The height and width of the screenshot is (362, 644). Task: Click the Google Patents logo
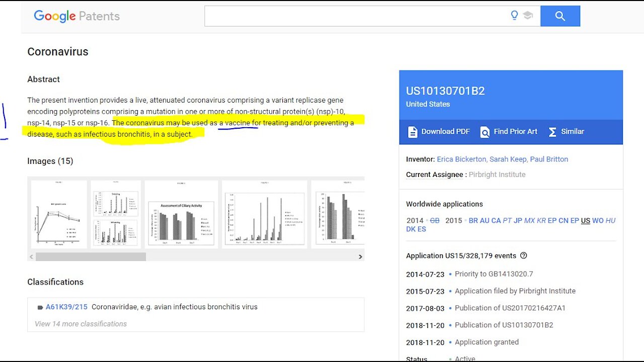point(76,16)
